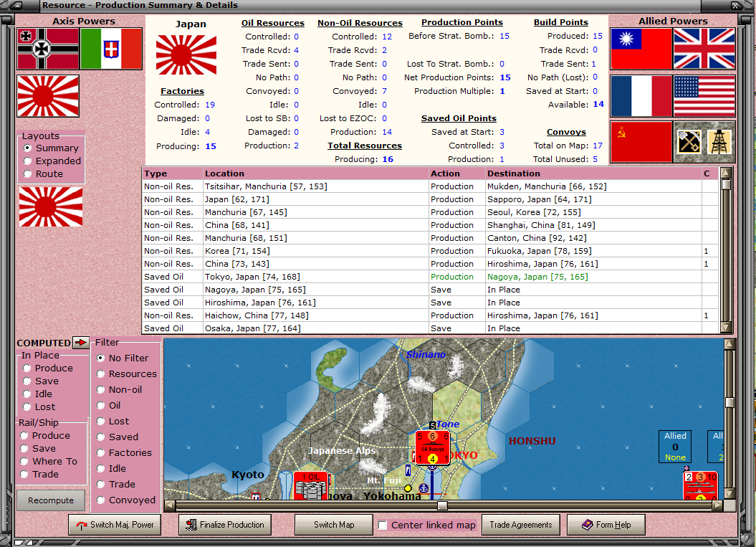Viewport: 756px width, 547px height.
Task: Click Finalize Production button
Action: point(225,525)
